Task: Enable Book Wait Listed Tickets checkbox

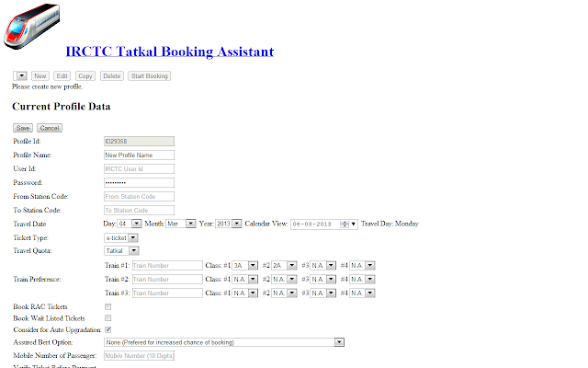Action: tap(108, 318)
